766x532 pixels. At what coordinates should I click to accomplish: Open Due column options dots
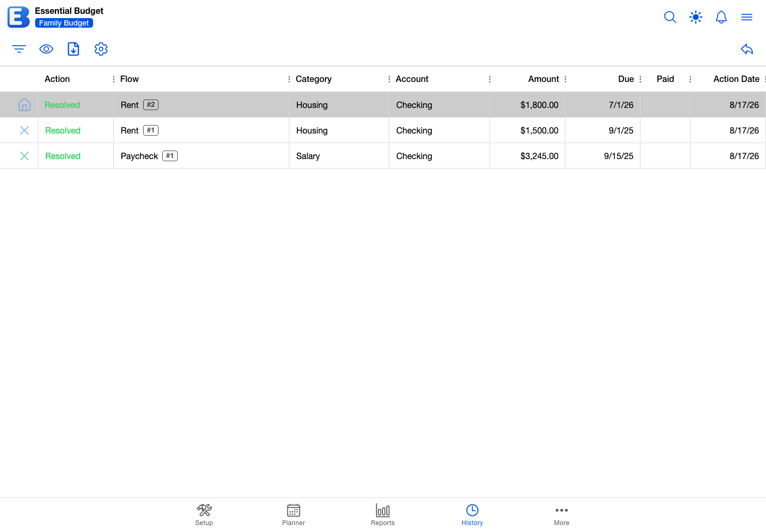[640, 79]
